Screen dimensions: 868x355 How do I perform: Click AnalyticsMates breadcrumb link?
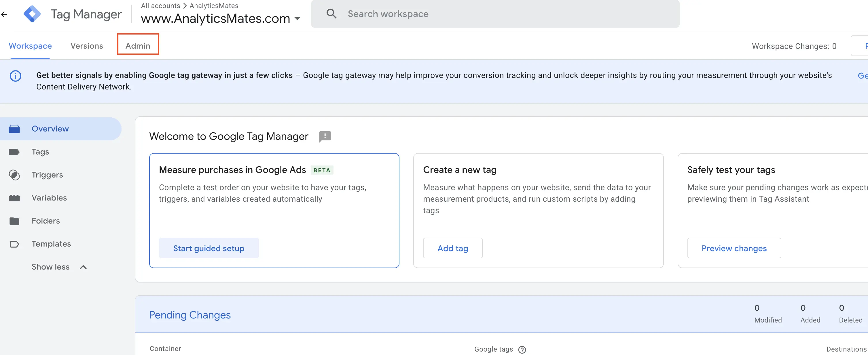pyautogui.click(x=214, y=6)
